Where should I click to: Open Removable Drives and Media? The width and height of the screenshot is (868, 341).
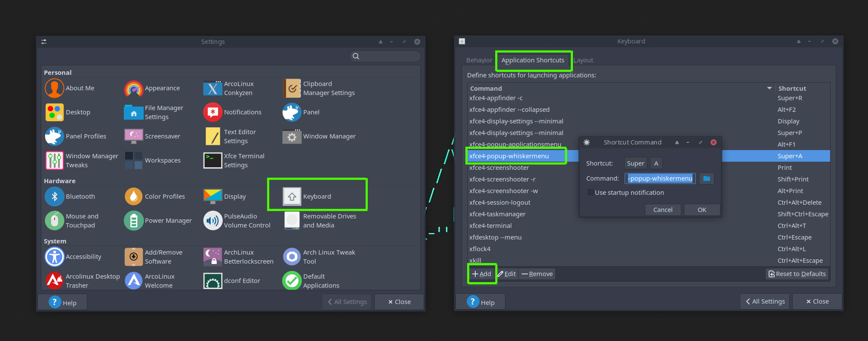(x=320, y=221)
